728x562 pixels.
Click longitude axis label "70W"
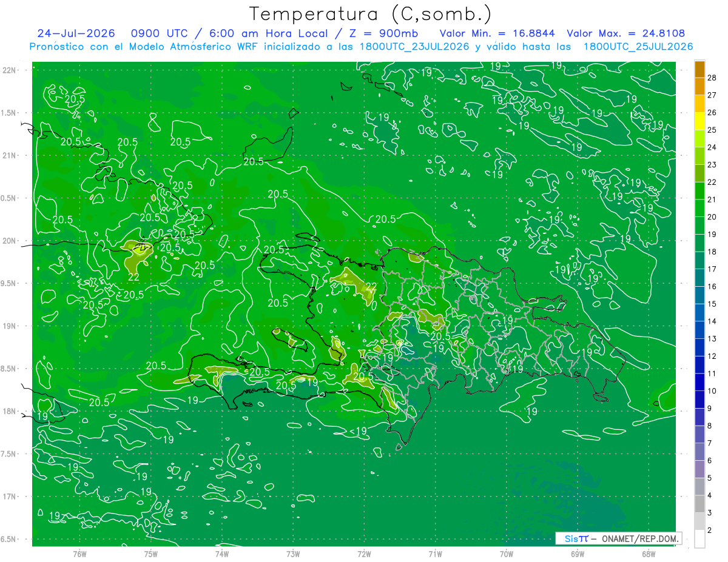coord(507,554)
